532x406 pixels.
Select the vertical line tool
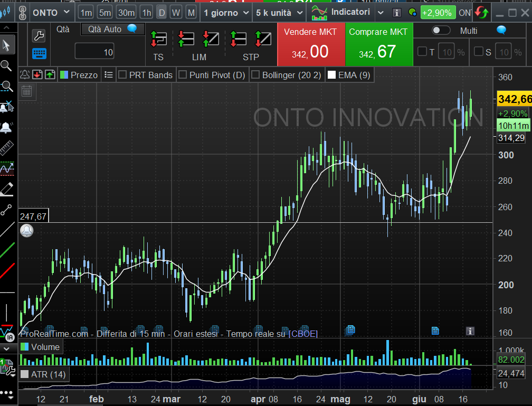[6, 313]
